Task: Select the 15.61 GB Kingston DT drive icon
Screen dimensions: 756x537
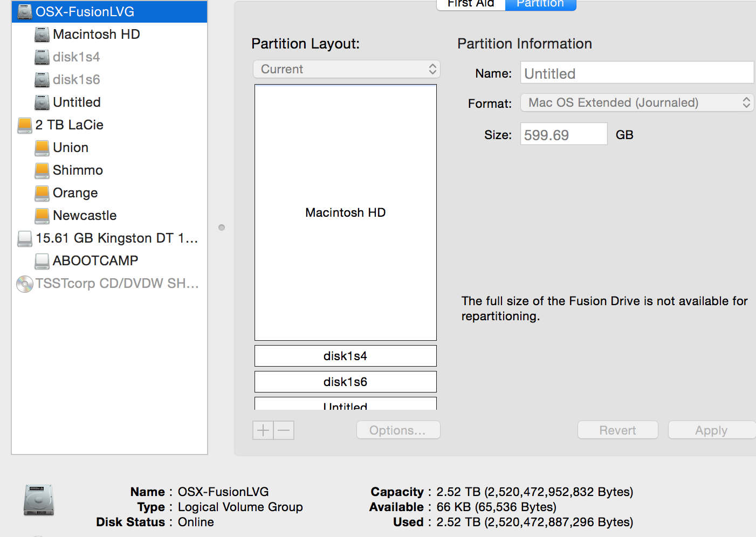Action: point(25,238)
